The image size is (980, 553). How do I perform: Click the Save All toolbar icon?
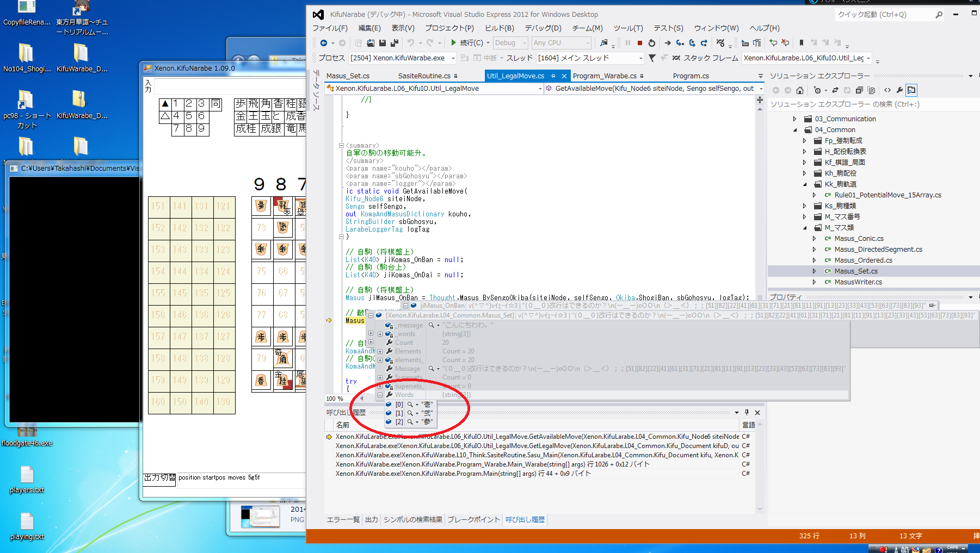(394, 43)
